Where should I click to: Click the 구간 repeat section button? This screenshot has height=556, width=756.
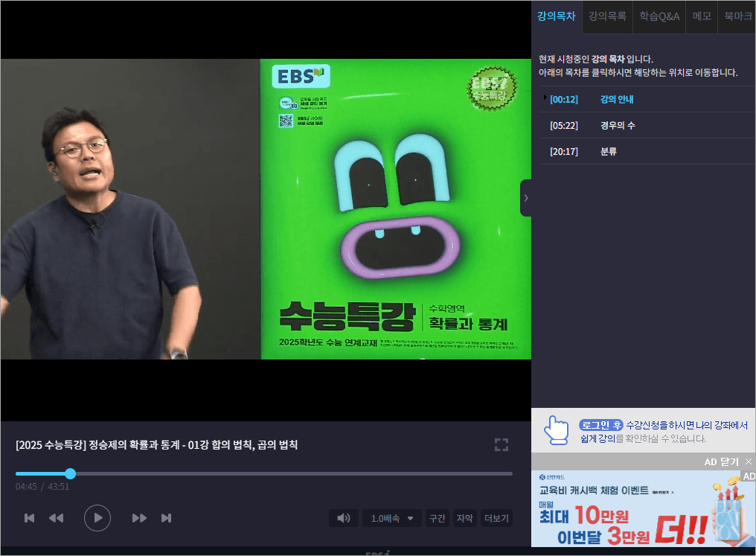438,518
